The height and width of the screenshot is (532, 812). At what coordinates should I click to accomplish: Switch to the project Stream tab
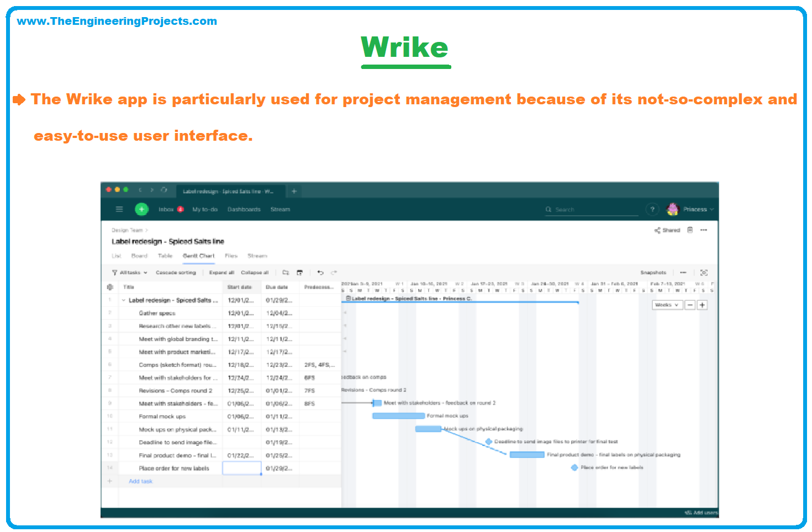click(x=257, y=256)
